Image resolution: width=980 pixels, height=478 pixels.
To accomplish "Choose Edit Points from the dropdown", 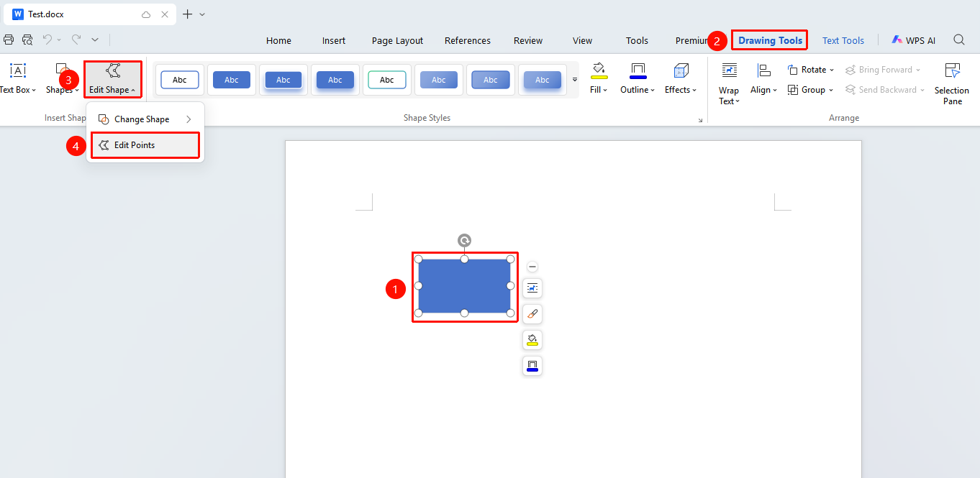I will (145, 145).
